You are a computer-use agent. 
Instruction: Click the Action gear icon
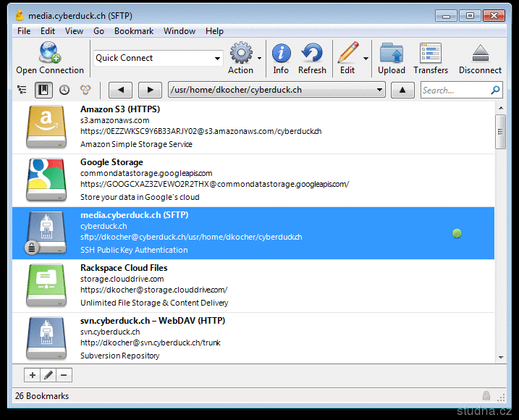click(x=240, y=53)
